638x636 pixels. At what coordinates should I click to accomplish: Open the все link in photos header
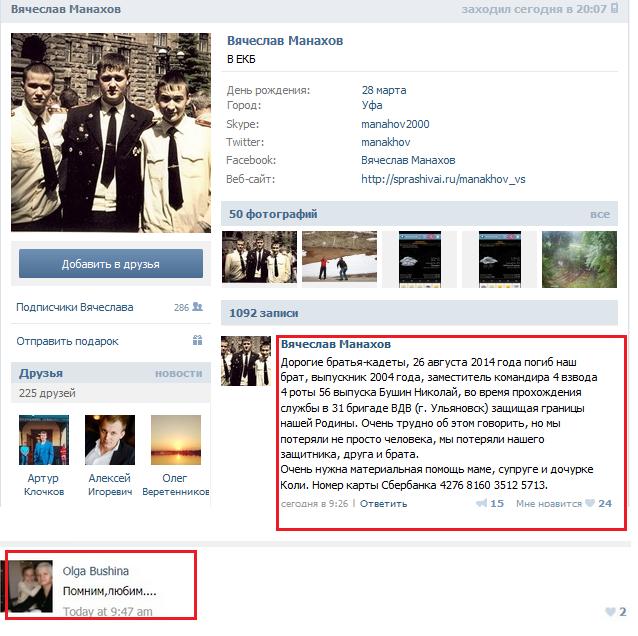pos(600,214)
